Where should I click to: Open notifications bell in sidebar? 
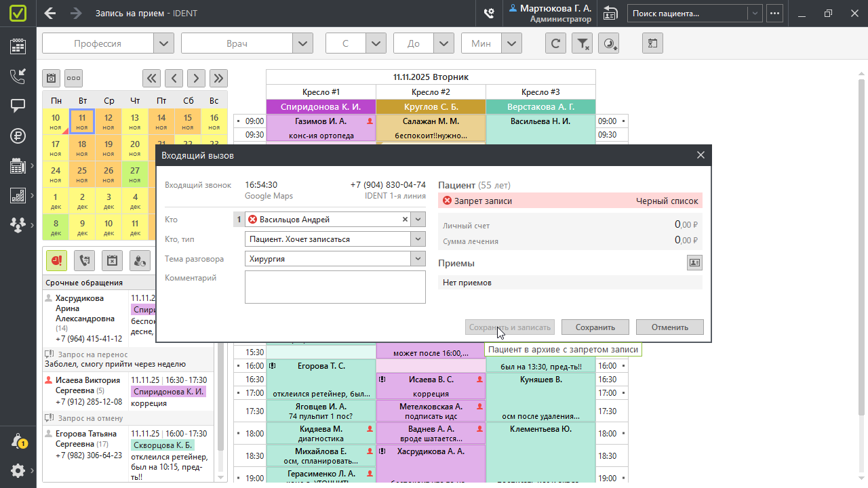(18, 441)
